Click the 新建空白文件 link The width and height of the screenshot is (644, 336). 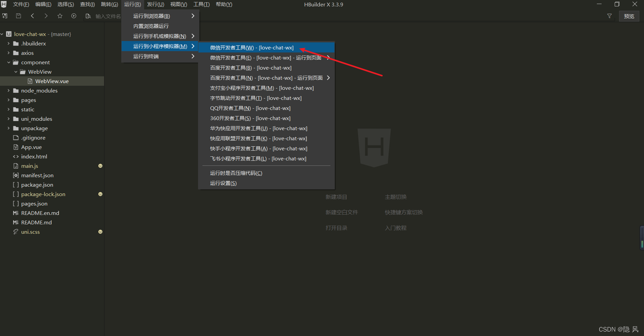[x=342, y=212]
